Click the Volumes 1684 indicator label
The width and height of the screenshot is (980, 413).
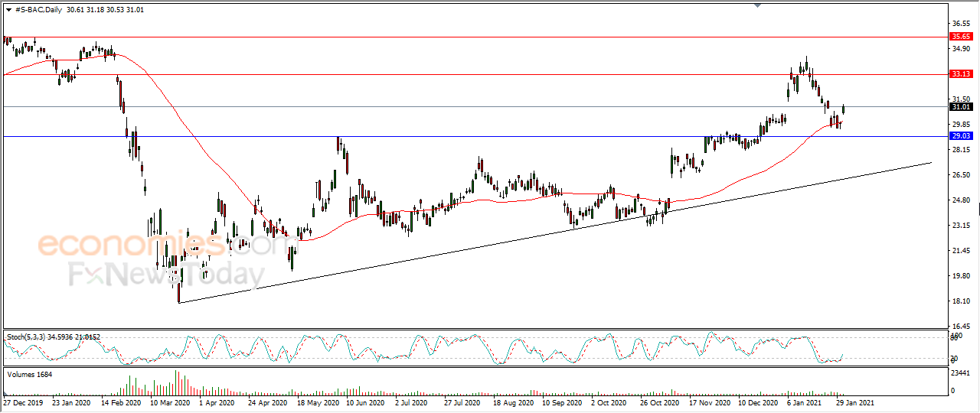(x=31, y=374)
